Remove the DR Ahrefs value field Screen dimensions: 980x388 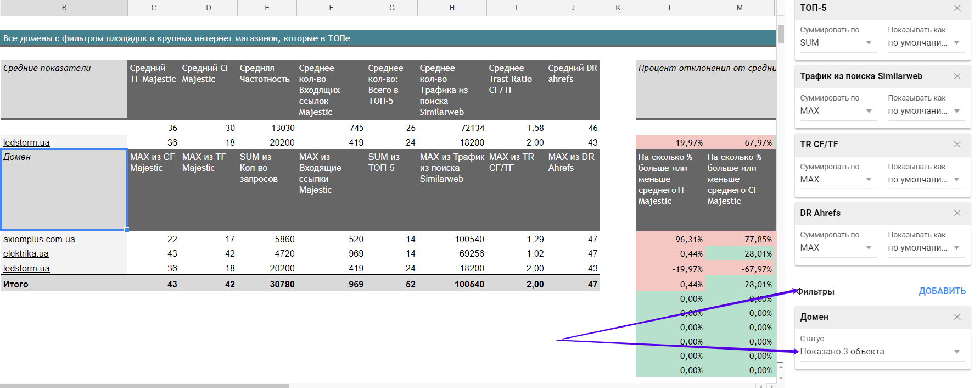pyautogui.click(x=957, y=213)
